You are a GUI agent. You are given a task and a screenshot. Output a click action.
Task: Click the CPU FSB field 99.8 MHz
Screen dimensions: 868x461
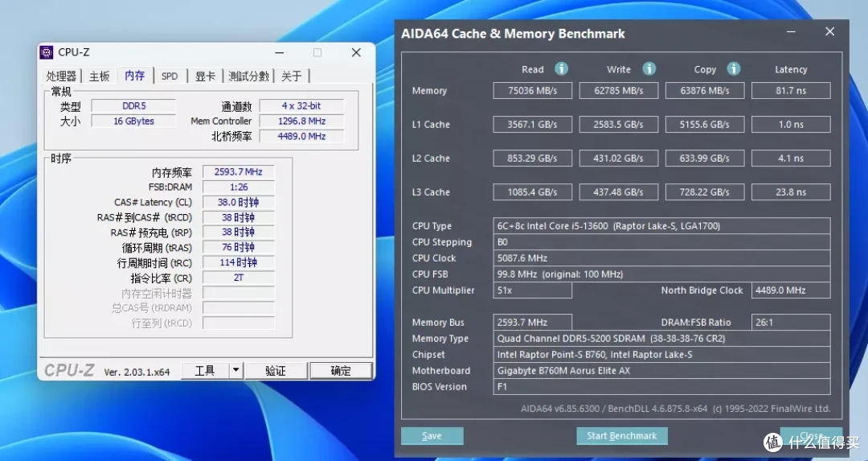click(x=661, y=274)
